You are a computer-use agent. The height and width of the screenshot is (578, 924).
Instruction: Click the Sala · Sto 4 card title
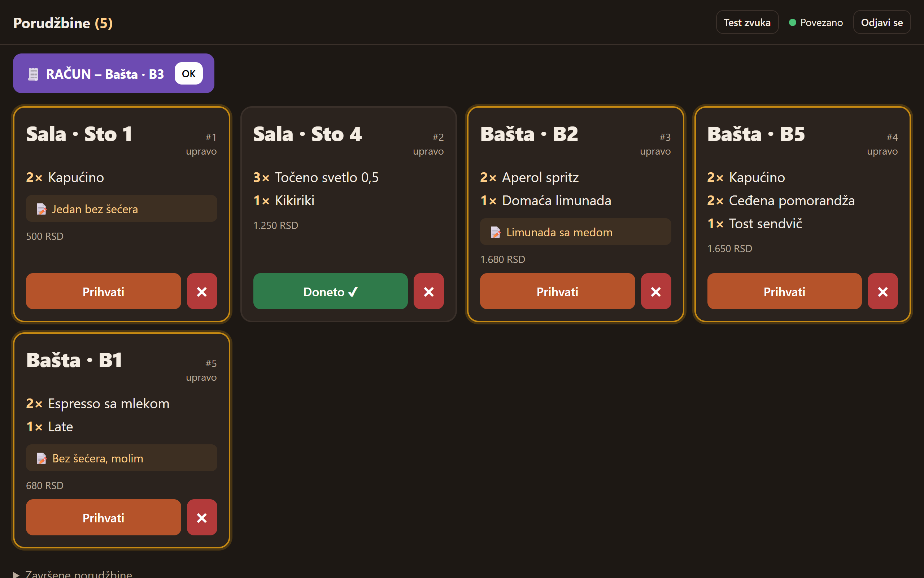pyautogui.click(x=308, y=134)
